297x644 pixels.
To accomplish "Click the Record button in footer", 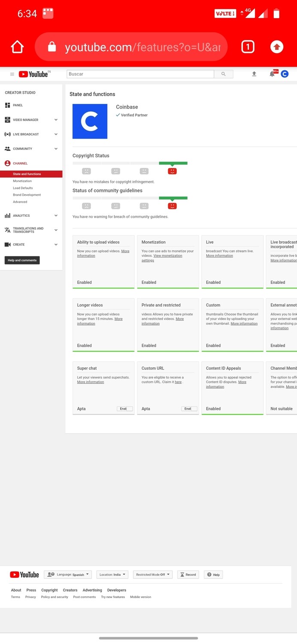I will [188, 574].
